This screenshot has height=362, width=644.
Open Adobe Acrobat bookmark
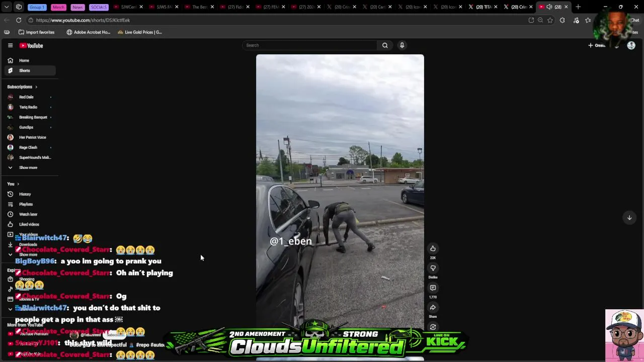click(88, 32)
